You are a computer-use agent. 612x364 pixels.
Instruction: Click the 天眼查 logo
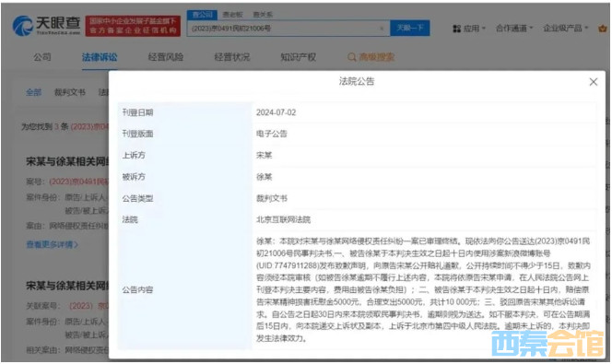coord(46,26)
